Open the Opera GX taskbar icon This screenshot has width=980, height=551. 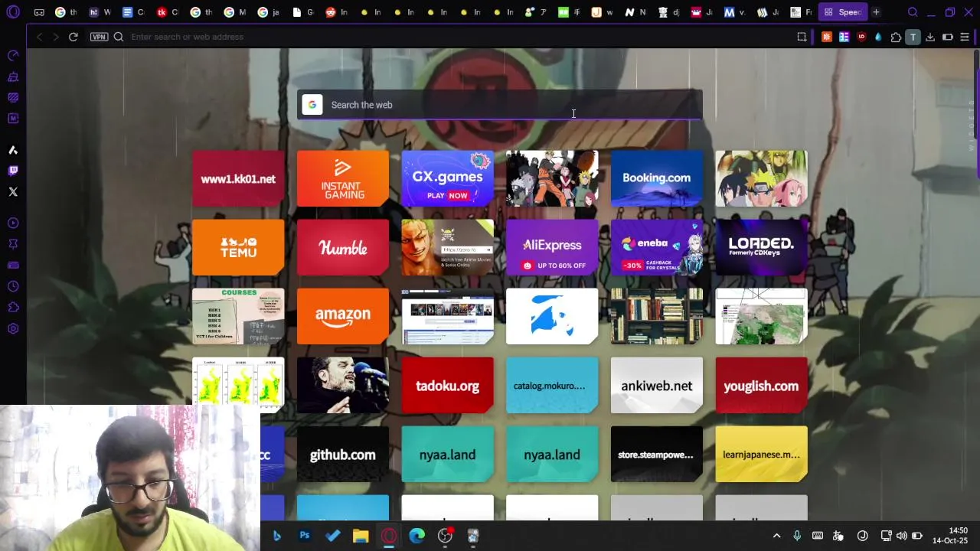389,536
